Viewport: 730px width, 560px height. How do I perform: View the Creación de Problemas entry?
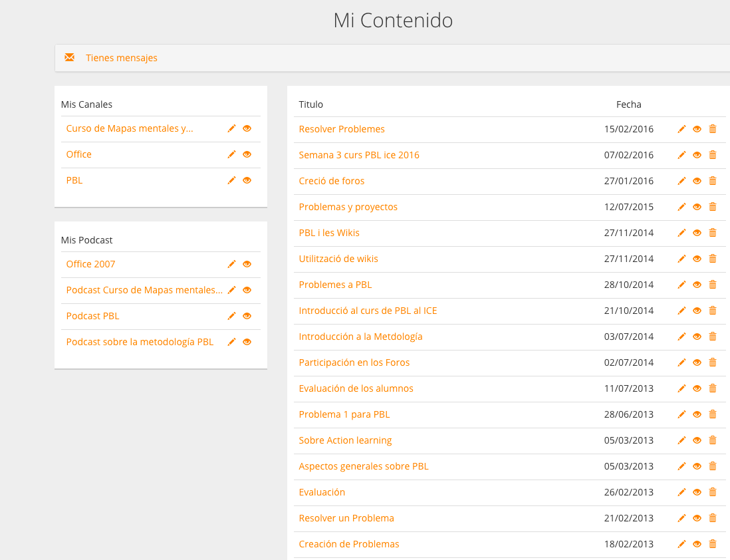coord(697,545)
